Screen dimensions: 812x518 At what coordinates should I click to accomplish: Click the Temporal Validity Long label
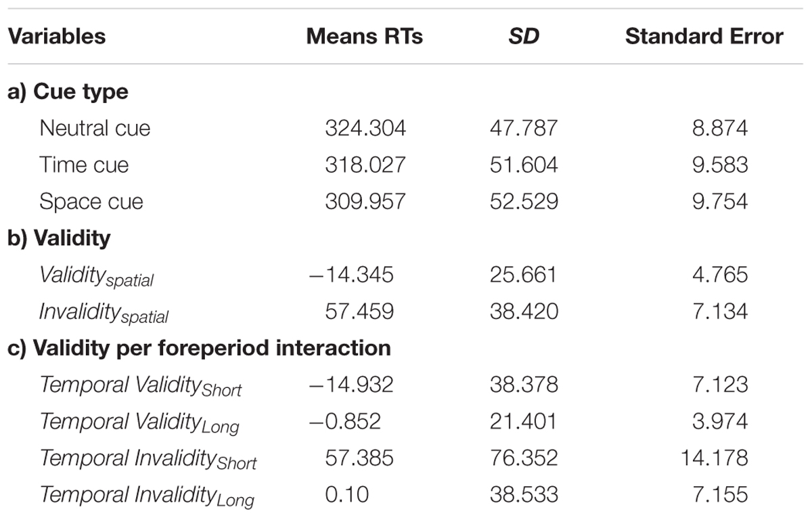pyautogui.click(x=139, y=423)
